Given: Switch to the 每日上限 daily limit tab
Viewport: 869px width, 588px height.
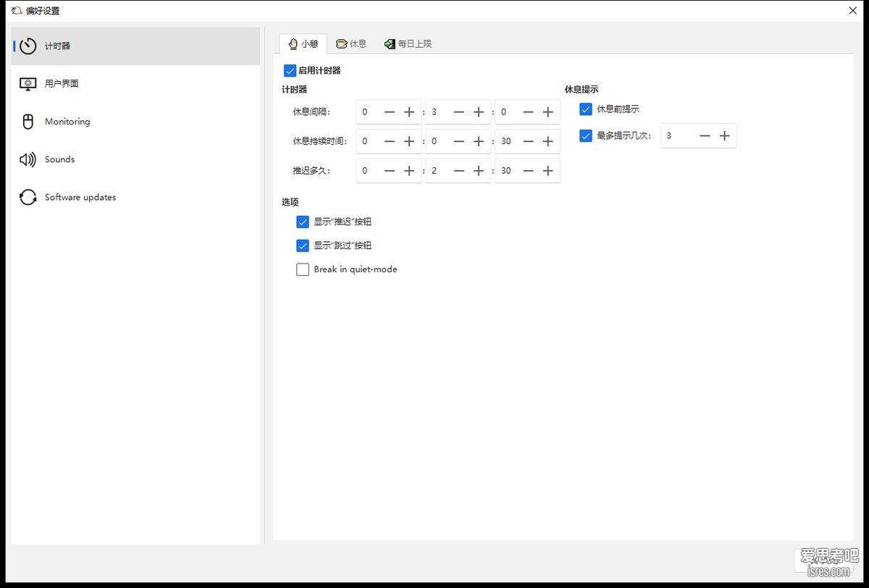Looking at the screenshot, I should [x=408, y=43].
